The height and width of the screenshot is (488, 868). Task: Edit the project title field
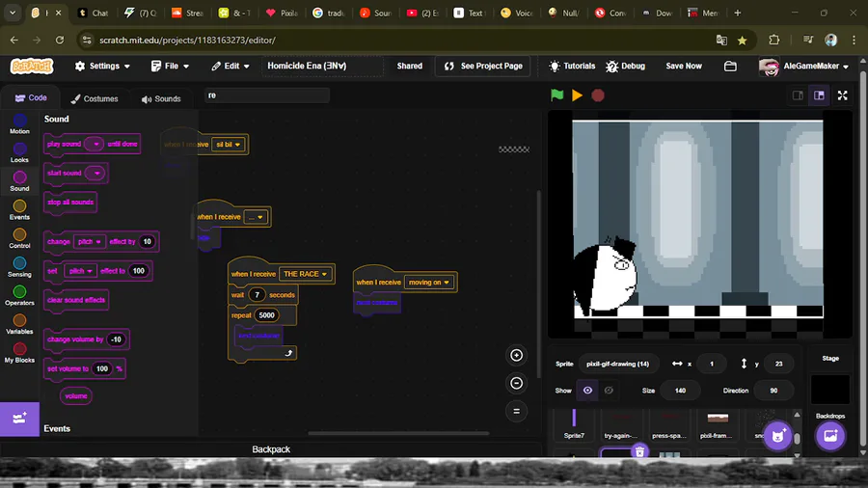tap(323, 66)
